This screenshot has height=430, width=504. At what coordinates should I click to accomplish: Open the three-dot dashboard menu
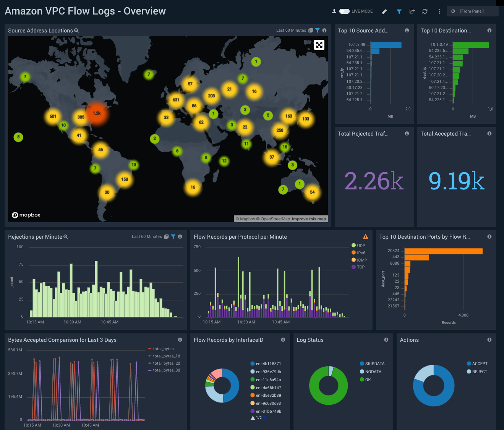[x=439, y=11]
